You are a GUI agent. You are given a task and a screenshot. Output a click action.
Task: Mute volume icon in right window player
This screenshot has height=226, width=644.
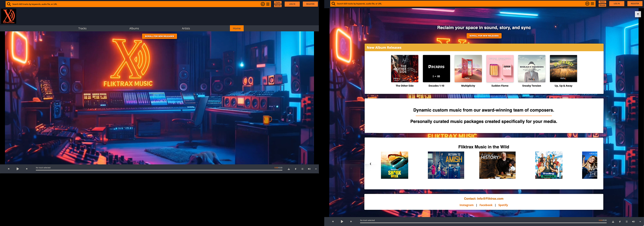[633, 222]
